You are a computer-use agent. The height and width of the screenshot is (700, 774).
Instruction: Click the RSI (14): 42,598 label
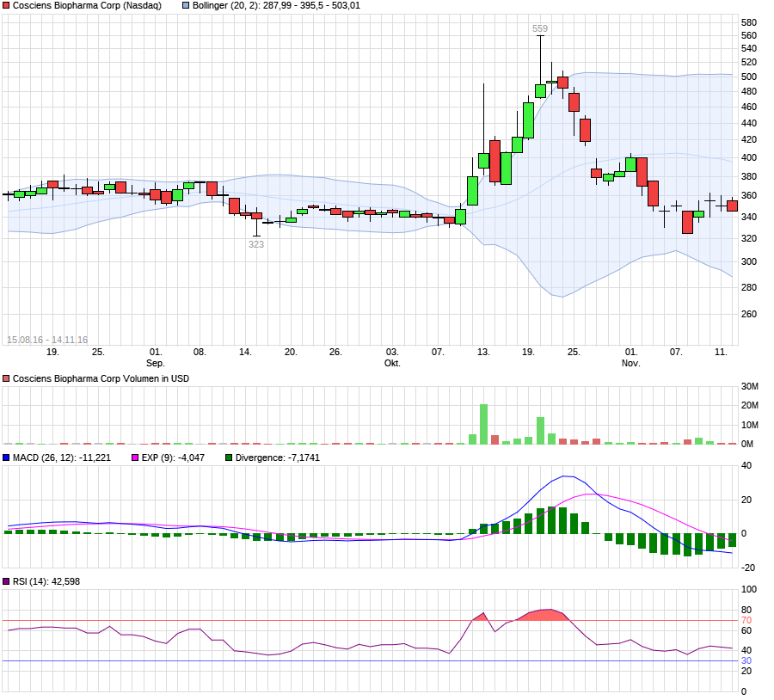click(x=46, y=581)
